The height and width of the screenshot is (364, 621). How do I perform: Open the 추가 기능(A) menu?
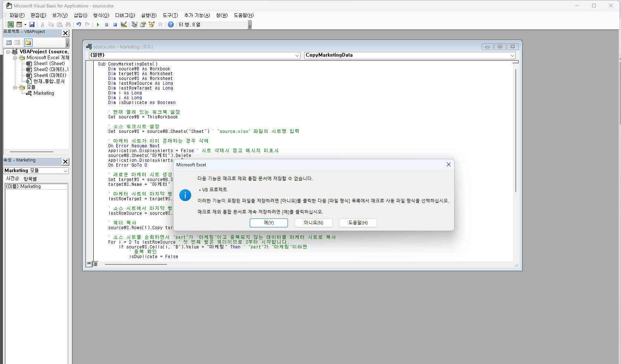coord(197,15)
